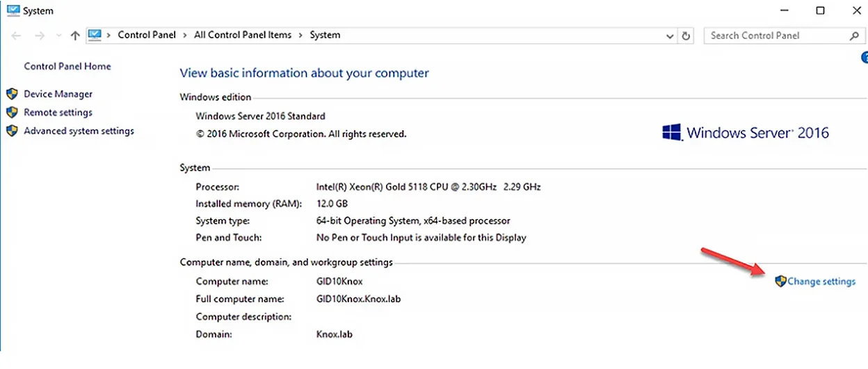Click shield icon beside Device Manager
Screen dimensions: 868x369
(12, 94)
